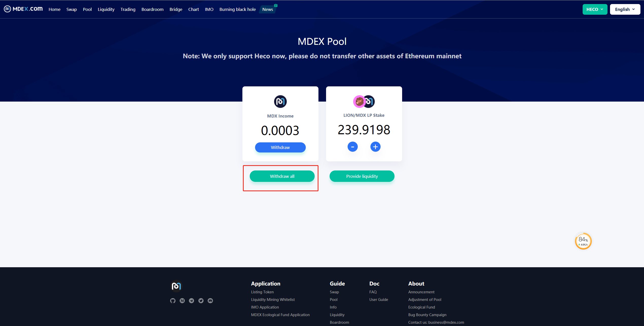Image resolution: width=644 pixels, height=326 pixels.
Task: Click Contact us business@mdex.com link
Action: (436, 322)
